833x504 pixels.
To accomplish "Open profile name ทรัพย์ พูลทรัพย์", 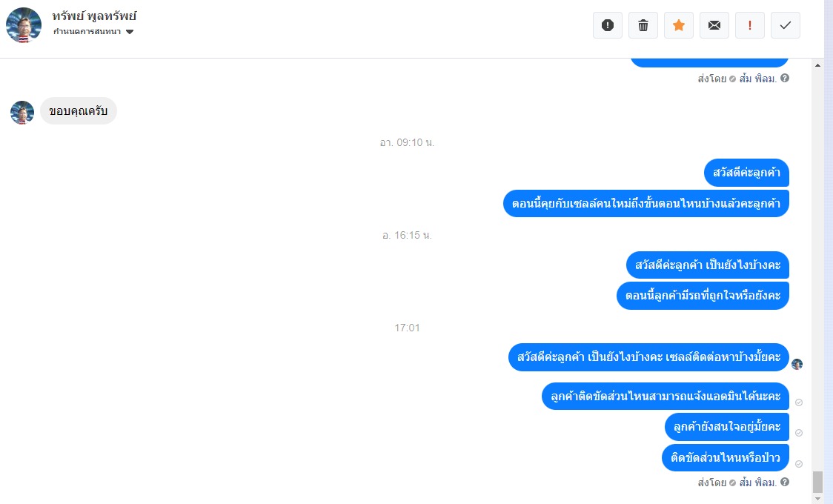I will [94, 16].
